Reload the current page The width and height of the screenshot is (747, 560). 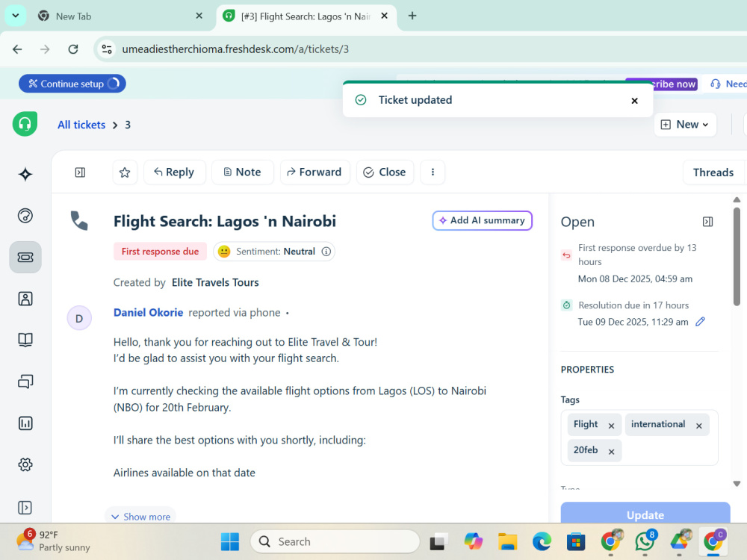click(73, 49)
